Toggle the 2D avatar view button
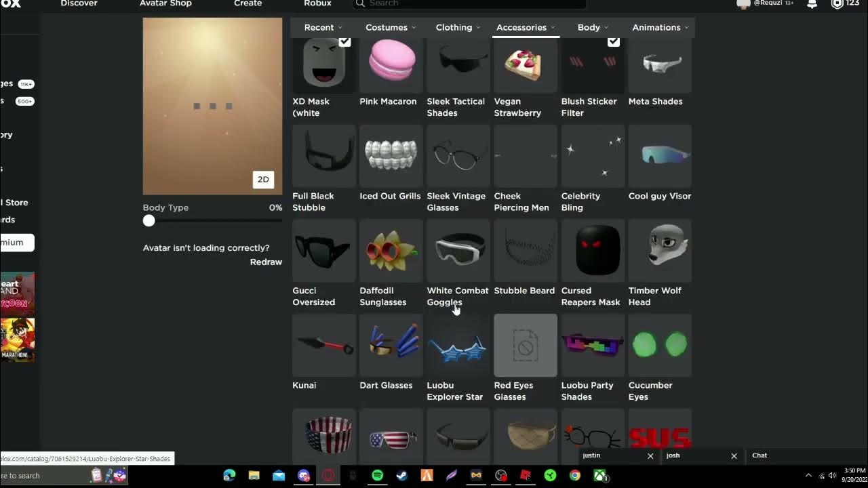The width and height of the screenshot is (868, 488). pyautogui.click(x=263, y=180)
